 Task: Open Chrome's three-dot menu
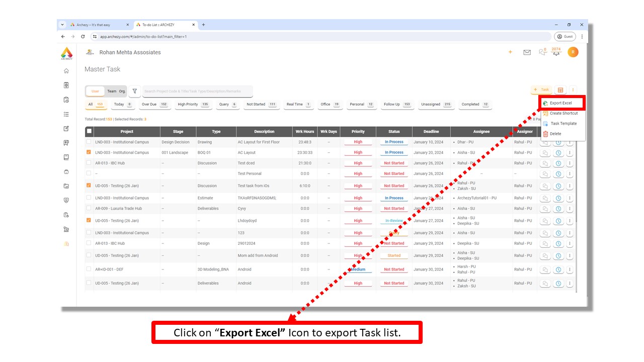coord(582,36)
